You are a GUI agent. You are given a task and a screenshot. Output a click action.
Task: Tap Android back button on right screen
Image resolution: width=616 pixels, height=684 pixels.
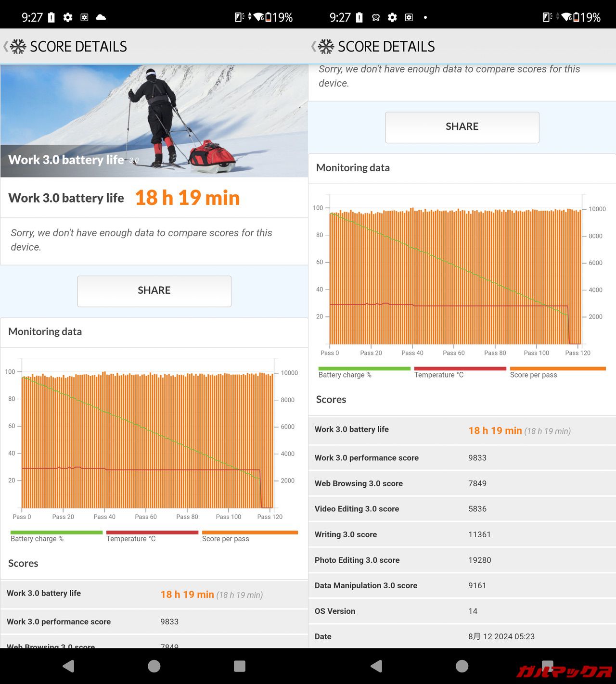click(377, 666)
